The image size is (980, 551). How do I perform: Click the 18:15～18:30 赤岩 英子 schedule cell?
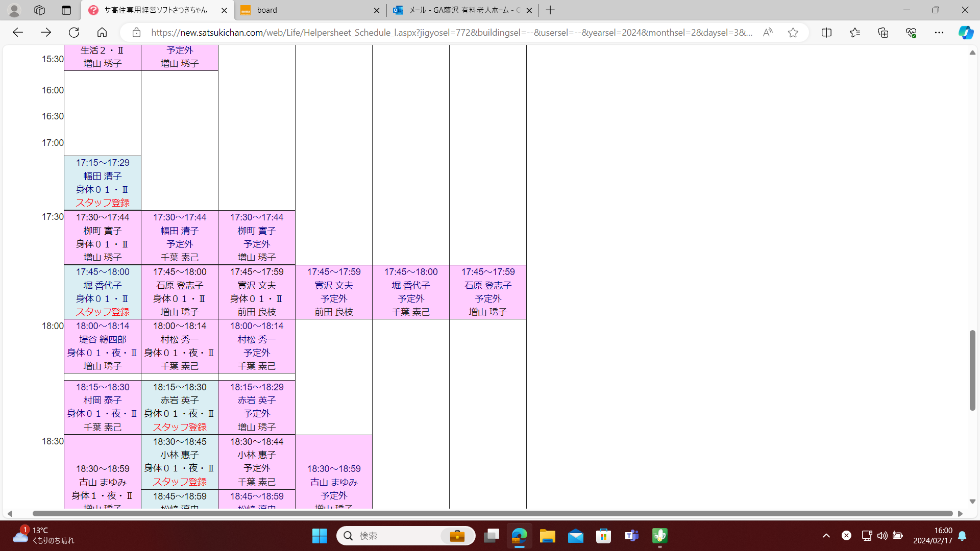[x=180, y=407]
